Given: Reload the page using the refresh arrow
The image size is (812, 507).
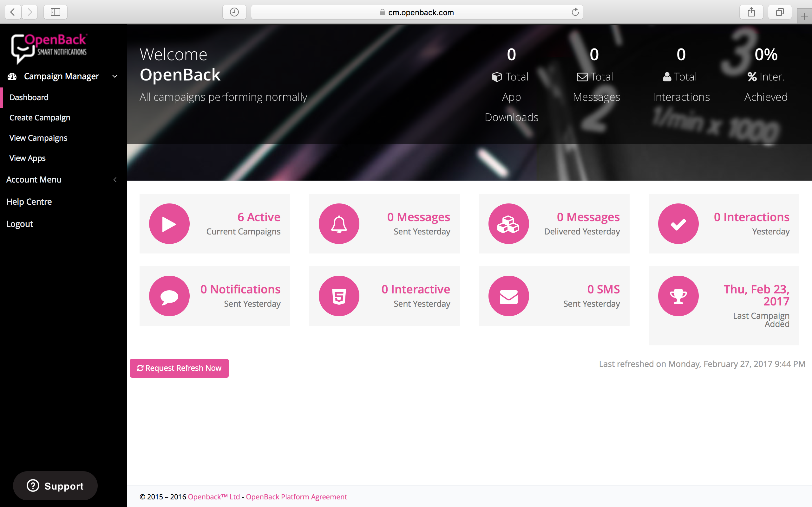Looking at the screenshot, I should (x=575, y=12).
